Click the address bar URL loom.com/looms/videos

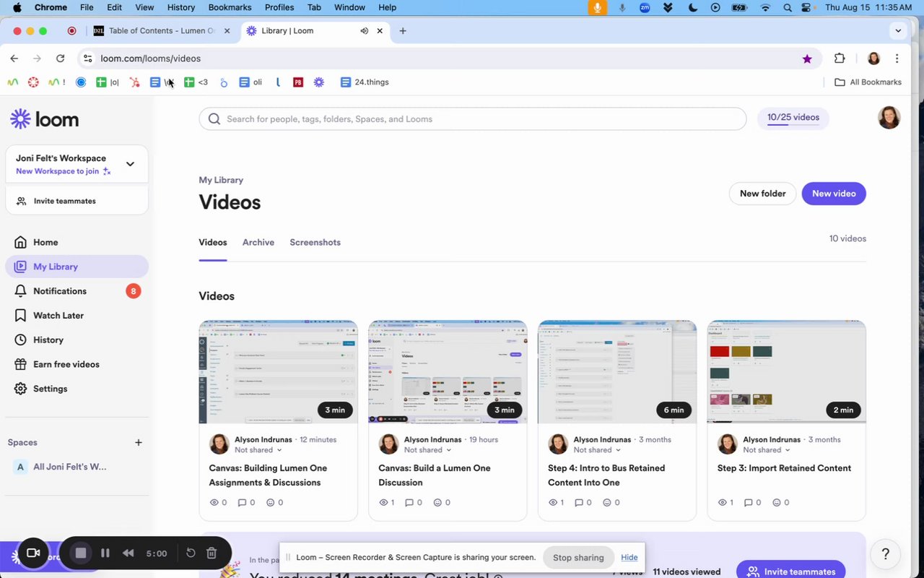150,59
